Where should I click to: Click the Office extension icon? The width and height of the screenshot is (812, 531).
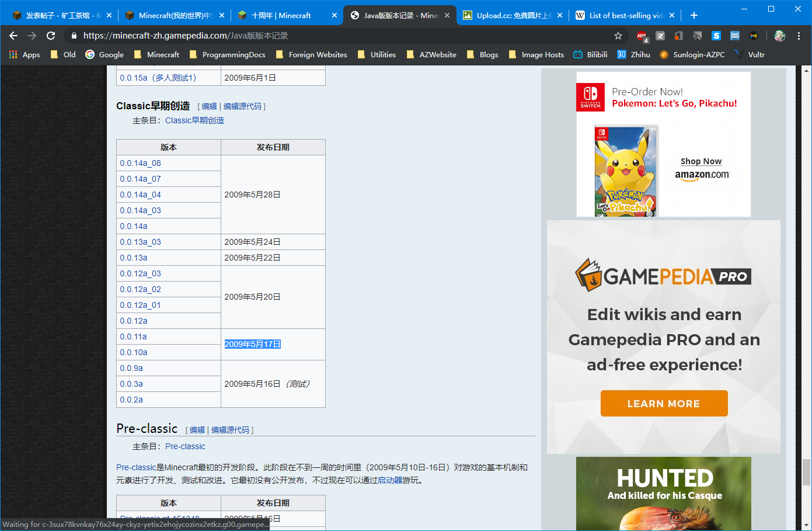(x=678, y=36)
